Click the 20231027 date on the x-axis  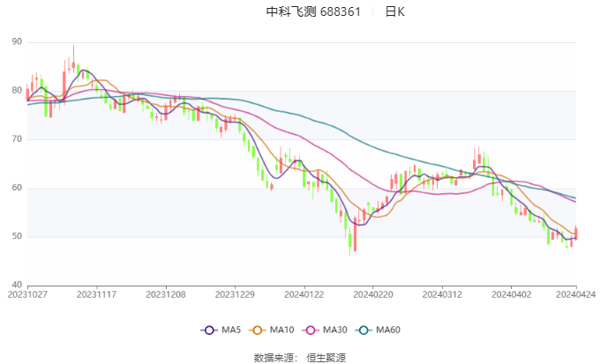point(28,295)
